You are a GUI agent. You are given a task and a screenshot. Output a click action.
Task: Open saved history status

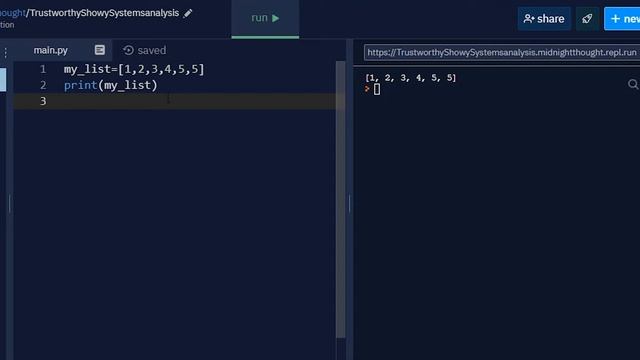coord(144,50)
